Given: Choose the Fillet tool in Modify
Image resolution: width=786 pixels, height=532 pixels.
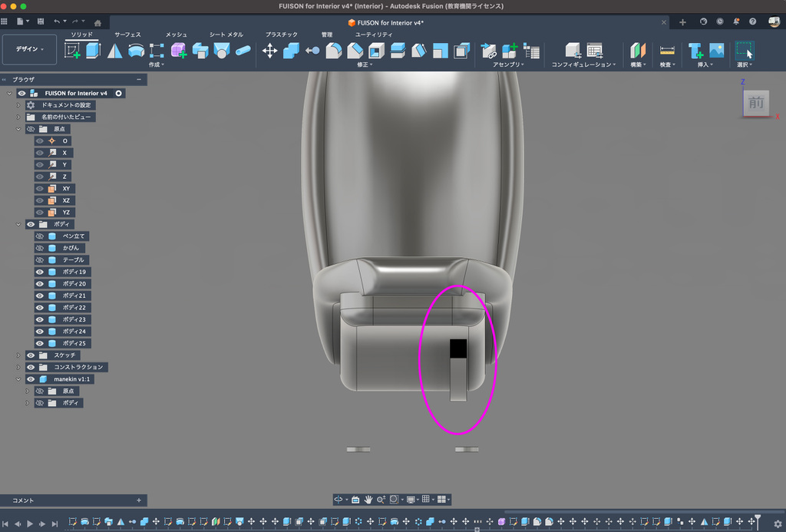Looking at the screenshot, I should (334, 51).
